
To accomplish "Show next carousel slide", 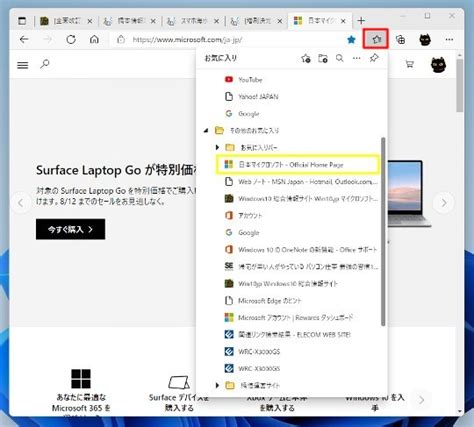I will [x=444, y=203].
